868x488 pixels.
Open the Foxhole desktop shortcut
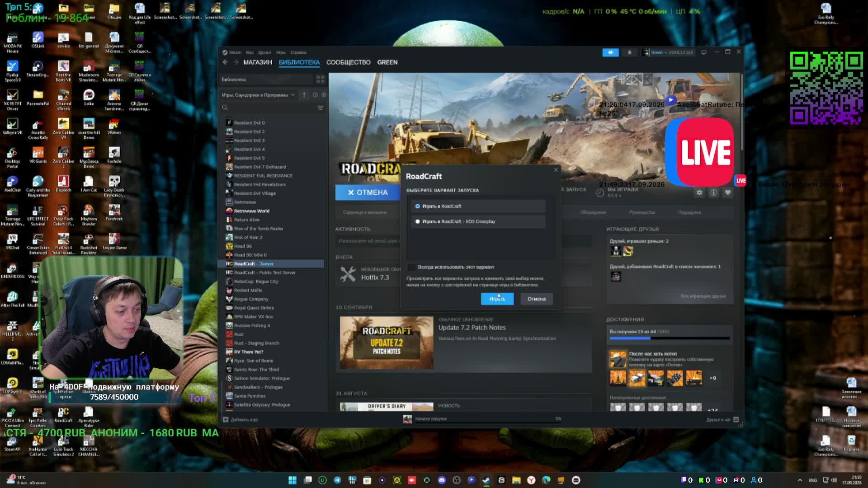tap(114, 155)
